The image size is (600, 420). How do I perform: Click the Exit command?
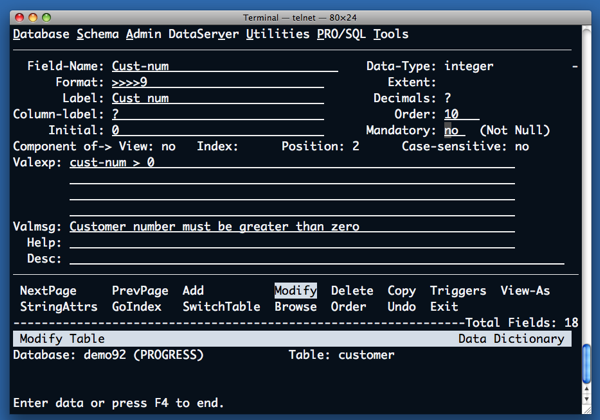coord(444,307)
